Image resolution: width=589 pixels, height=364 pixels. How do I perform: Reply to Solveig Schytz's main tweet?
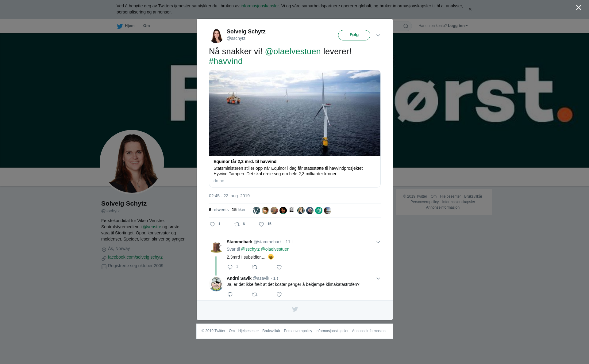(x=212, y=224)
